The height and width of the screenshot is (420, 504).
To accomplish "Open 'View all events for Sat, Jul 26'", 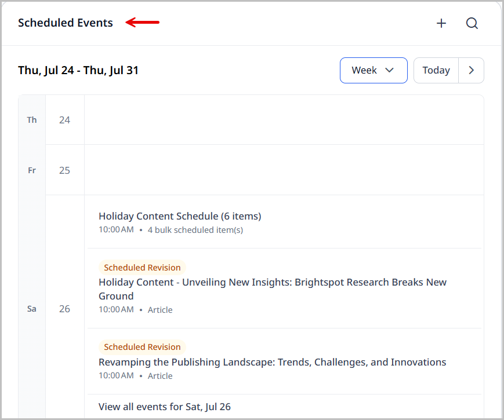I will (165, 406).
